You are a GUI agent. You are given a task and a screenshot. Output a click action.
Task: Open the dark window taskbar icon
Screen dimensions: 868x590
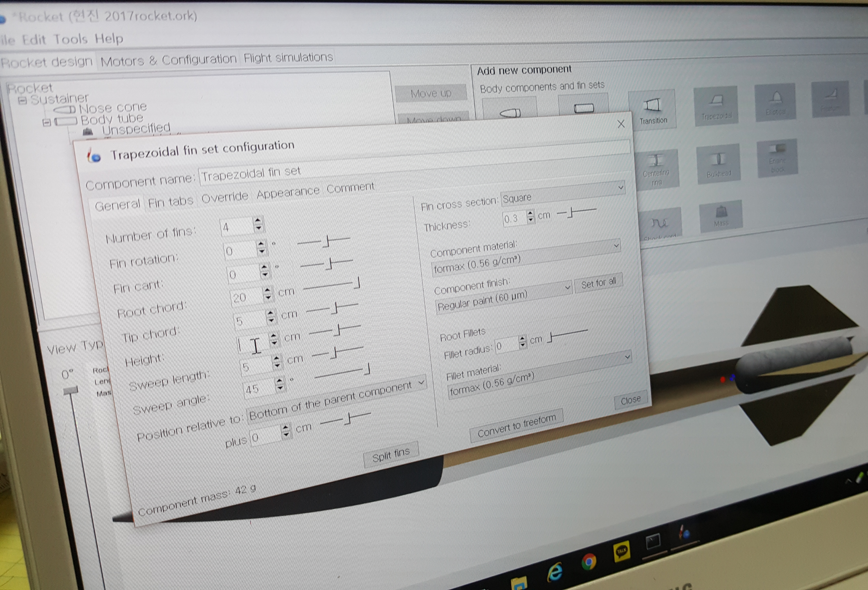(x=653, y=542)
